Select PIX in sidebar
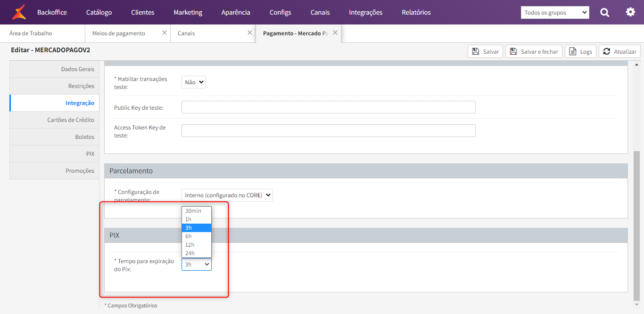This screenshot has height=314, width=644. [x=54, y=154]
